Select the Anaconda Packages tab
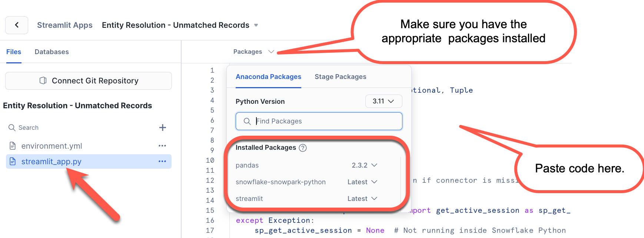The width and height of the screenshot is (644, 238). (x=268, y=77)
